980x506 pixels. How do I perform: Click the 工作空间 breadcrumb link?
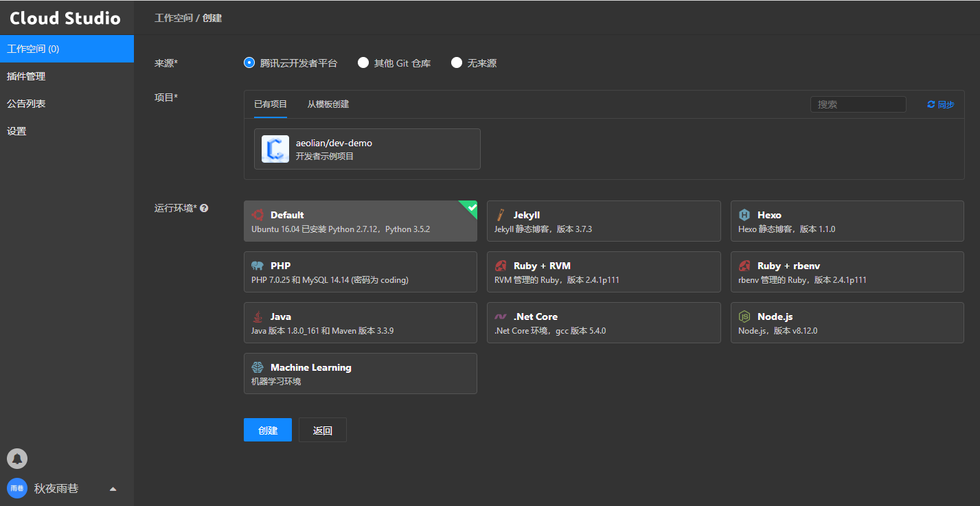(174, 18)
